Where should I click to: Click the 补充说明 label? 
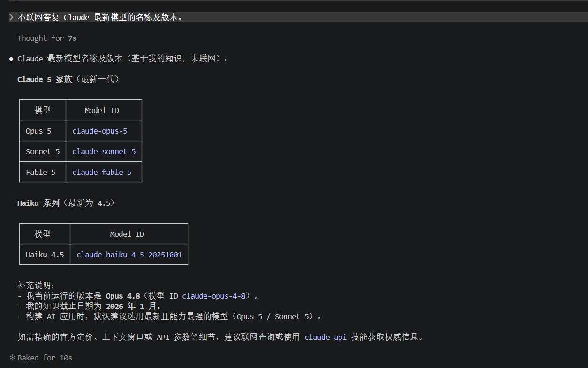click(x=36, y=285)
